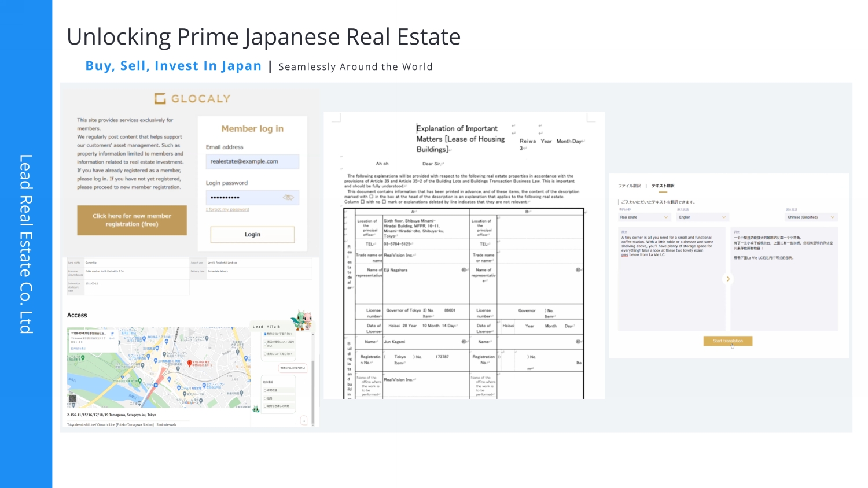Click the small dragon avatar in chat

point(256,409)
